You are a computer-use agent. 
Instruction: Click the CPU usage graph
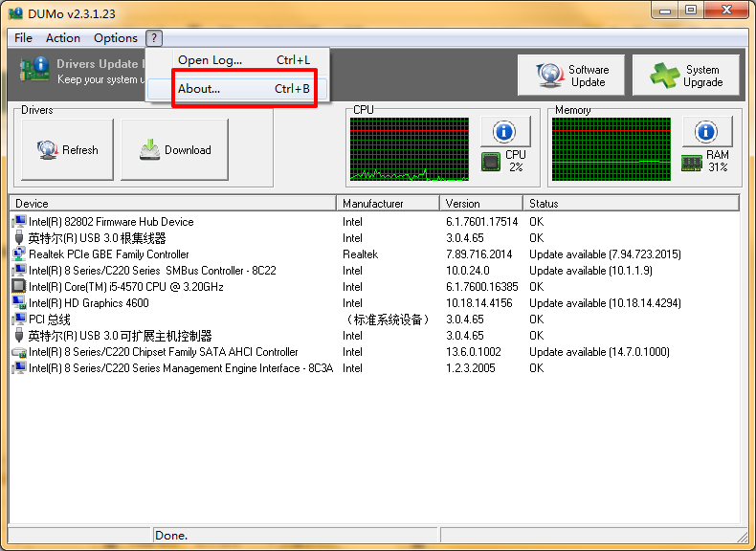[x=410, y=149]
